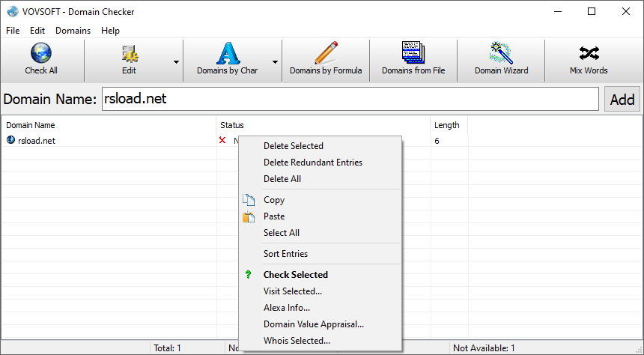Select Delete All in context menu
This screenshot has height=355, width=644.
[320, 179]
